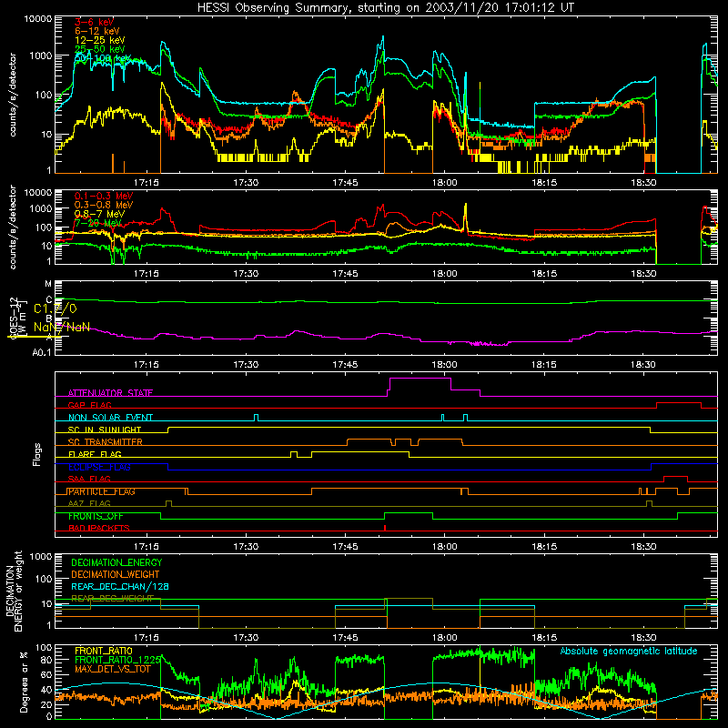
Task: Click the Absolute geomagnetic latitude label
Action: point(629,652)
